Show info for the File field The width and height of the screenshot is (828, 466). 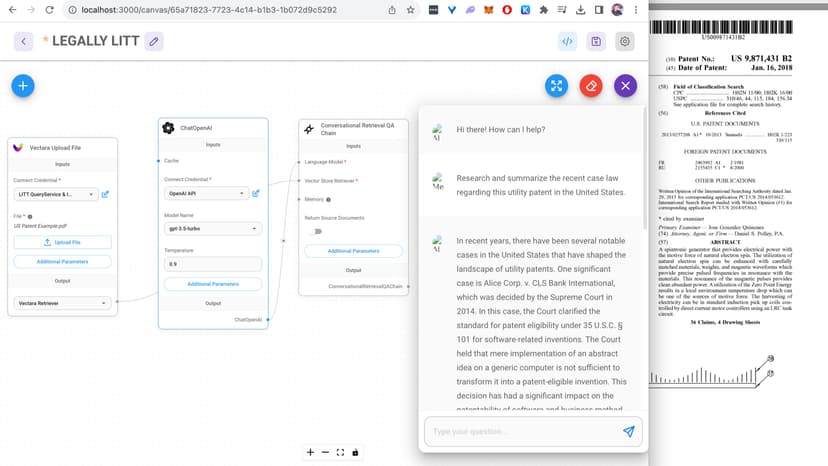(30, 217)
